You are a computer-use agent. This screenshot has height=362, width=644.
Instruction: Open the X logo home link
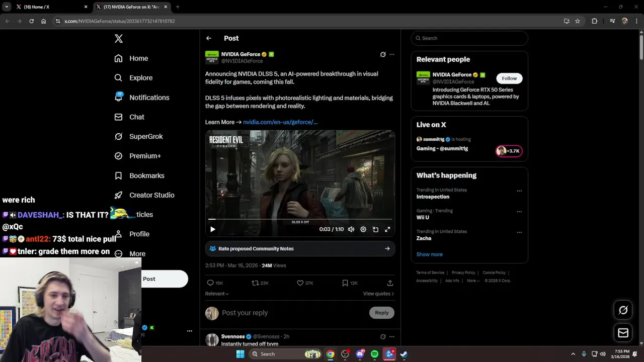pyautogui.click(x=118, y=39)
